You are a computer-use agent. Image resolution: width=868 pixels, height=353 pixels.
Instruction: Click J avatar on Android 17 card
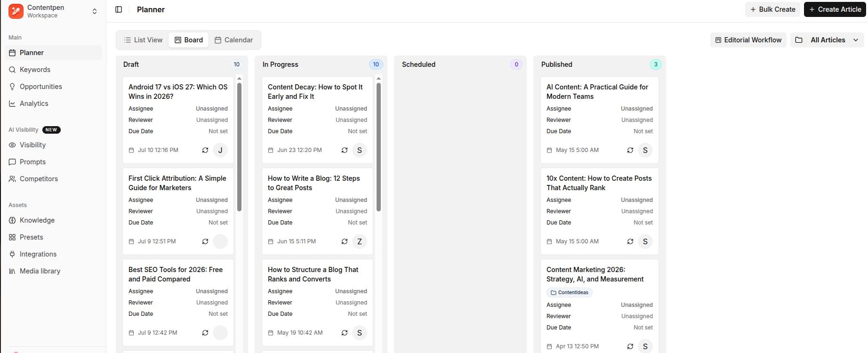(x=220, y=150)
